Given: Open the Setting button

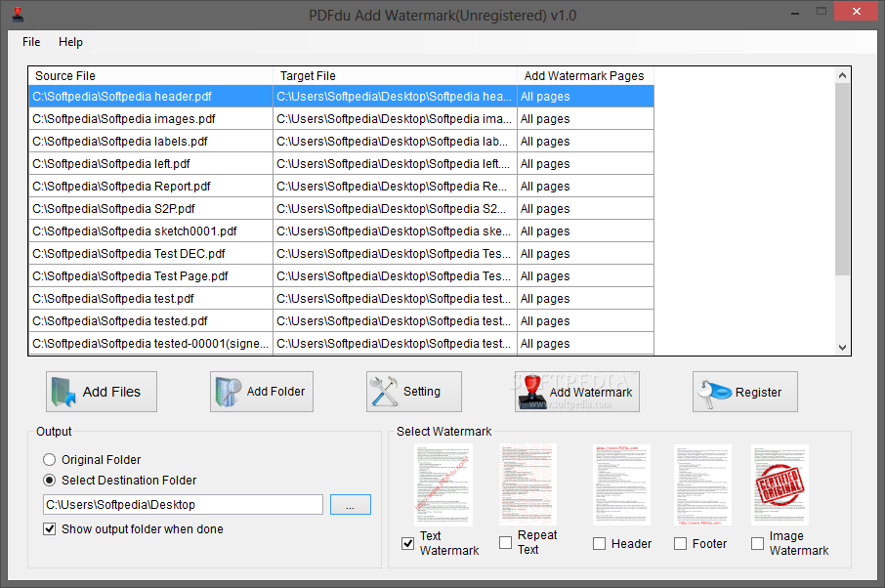Looking at the screenshot, I should (414, 392).
